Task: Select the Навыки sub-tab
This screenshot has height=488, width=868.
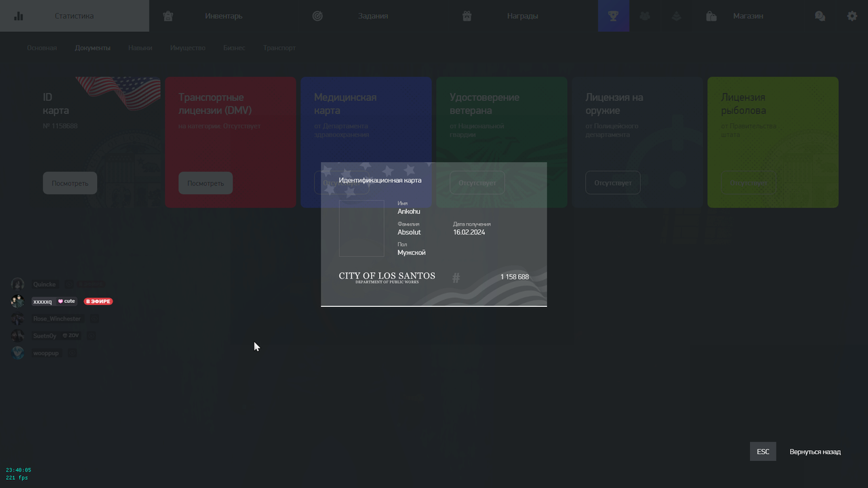Action: [x=140, y=48]
